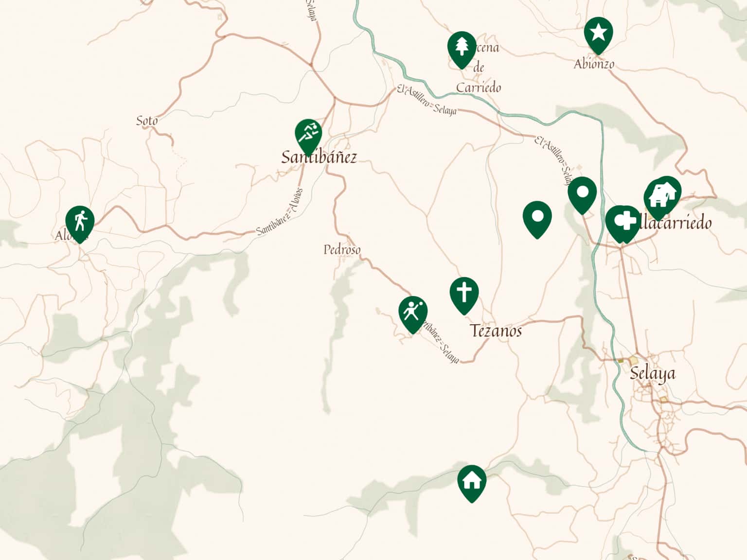Screen dimensions: 747x560
Task: Select the Carriedo place name label
Action: pyautogui.click(x=479, y=87)
